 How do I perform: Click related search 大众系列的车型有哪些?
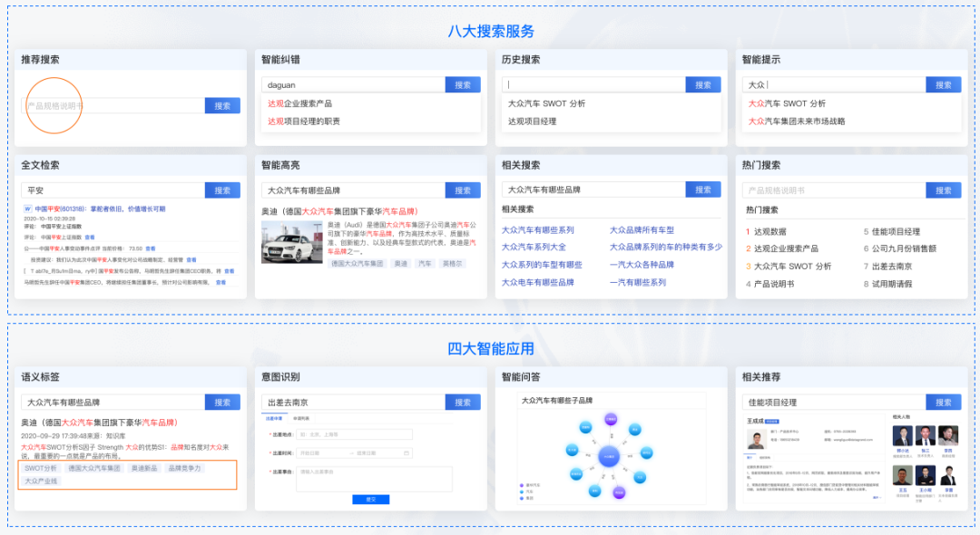(x=542, y=265)
